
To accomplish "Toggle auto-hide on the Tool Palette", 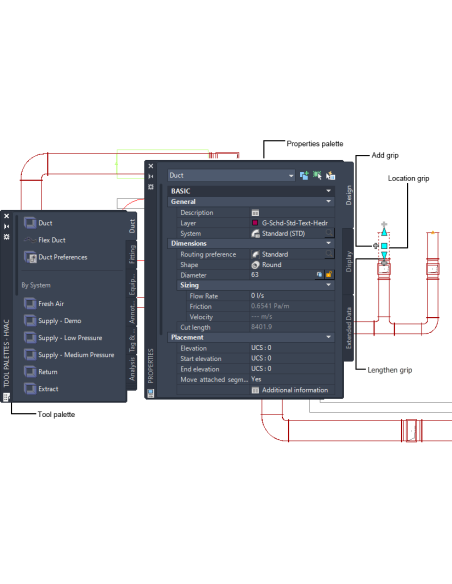I will click(x=6, y=226).
